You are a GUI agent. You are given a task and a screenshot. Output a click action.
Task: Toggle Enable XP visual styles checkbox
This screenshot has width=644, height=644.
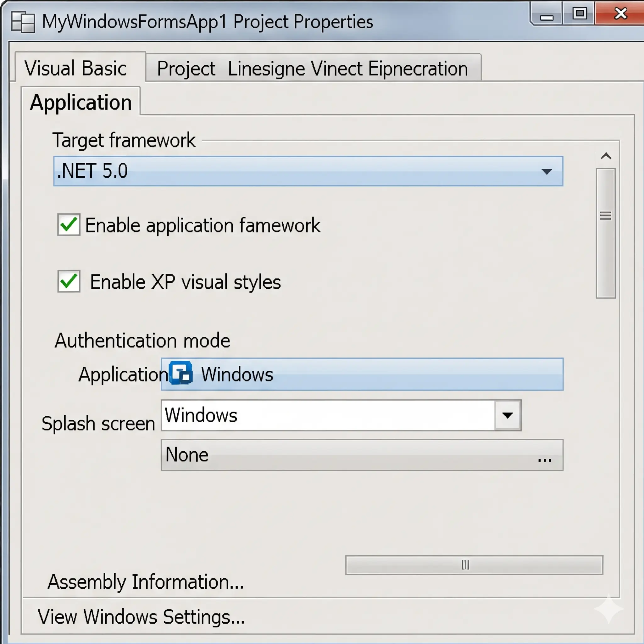[x=69, y=281]
